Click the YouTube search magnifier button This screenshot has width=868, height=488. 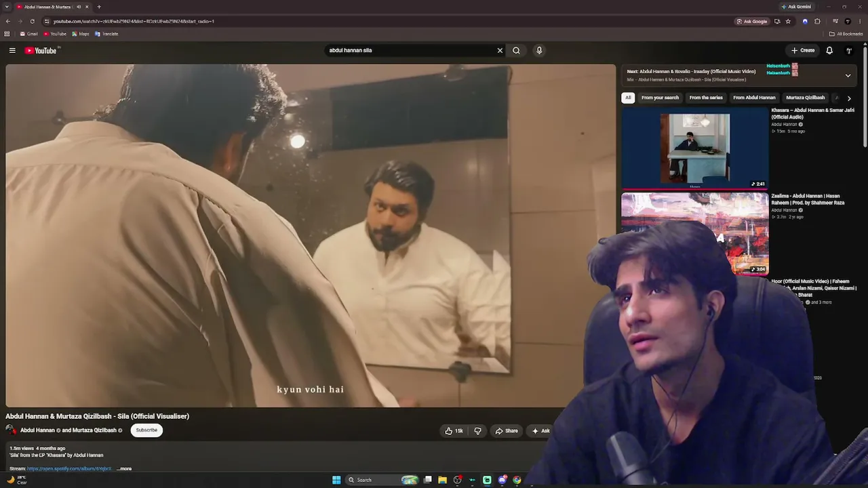[x=517, y=50]
